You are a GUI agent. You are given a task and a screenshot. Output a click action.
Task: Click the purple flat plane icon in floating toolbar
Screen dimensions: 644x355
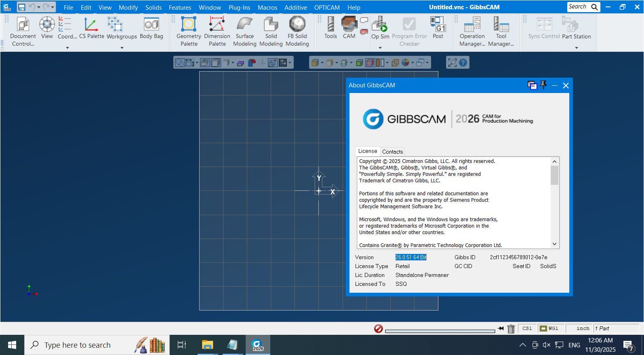point(241,63)
